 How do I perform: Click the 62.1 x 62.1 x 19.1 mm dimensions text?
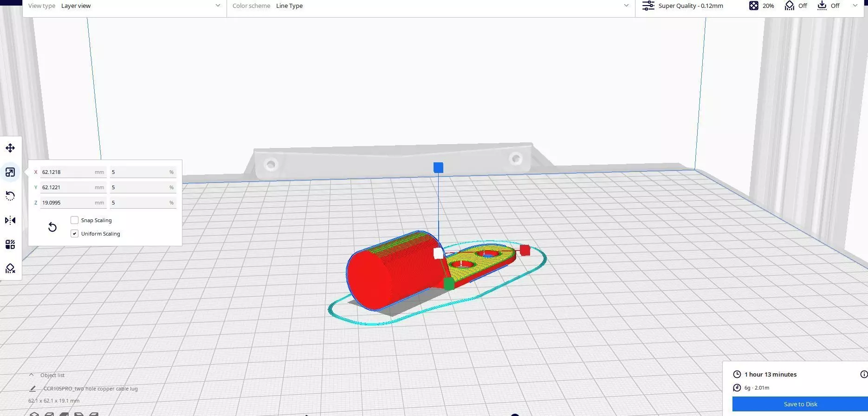(54, 401)
